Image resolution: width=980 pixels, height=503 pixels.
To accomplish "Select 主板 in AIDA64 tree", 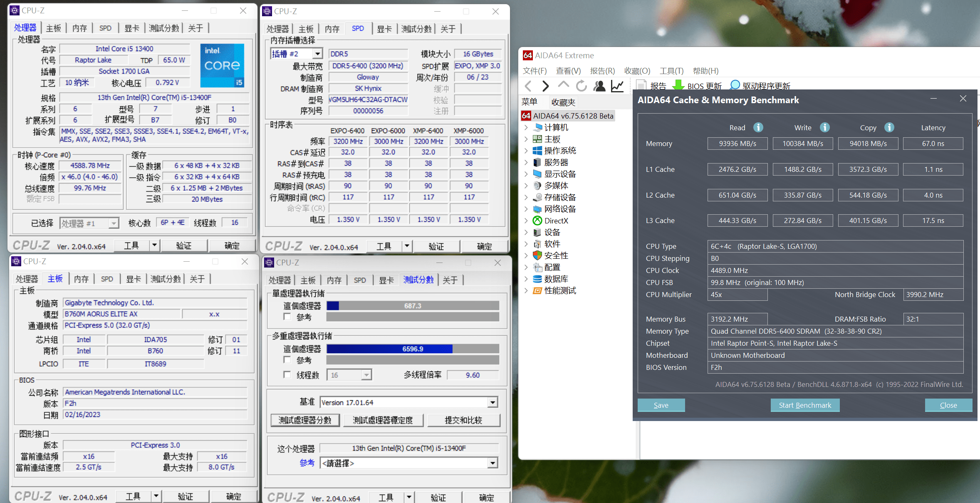I will coord(552,139).
